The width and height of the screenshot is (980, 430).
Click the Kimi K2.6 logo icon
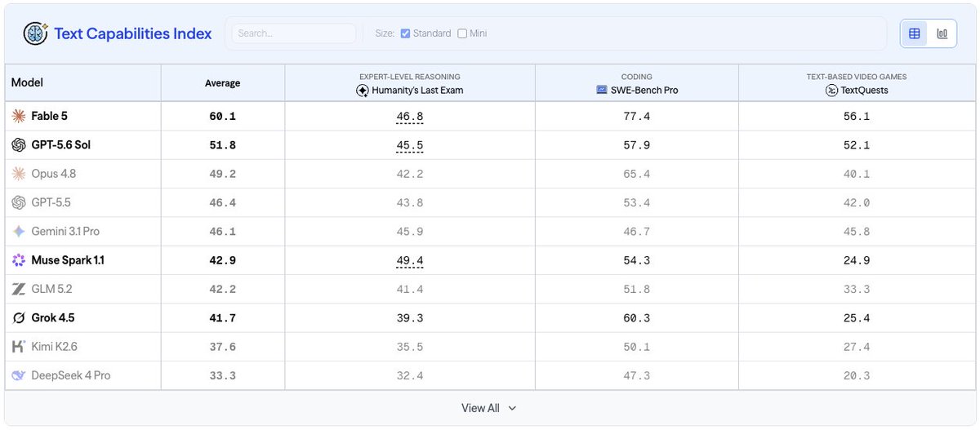coord(19,347)
